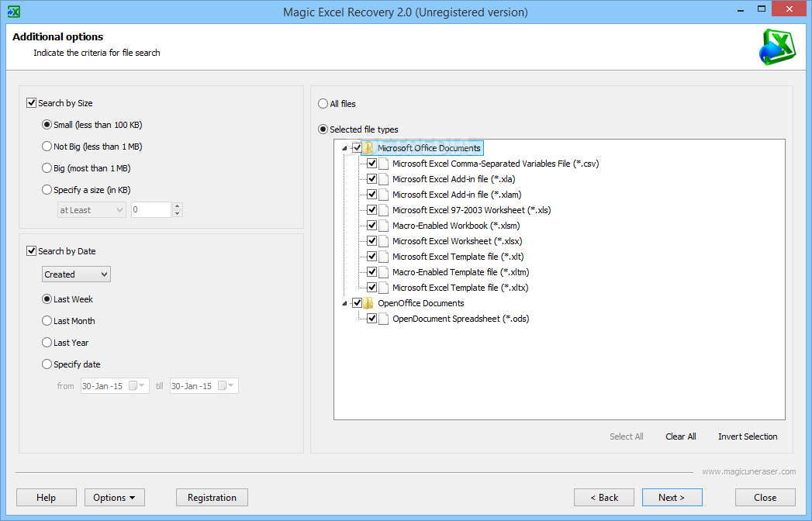Open the Options dropdown button

(115, 498)
